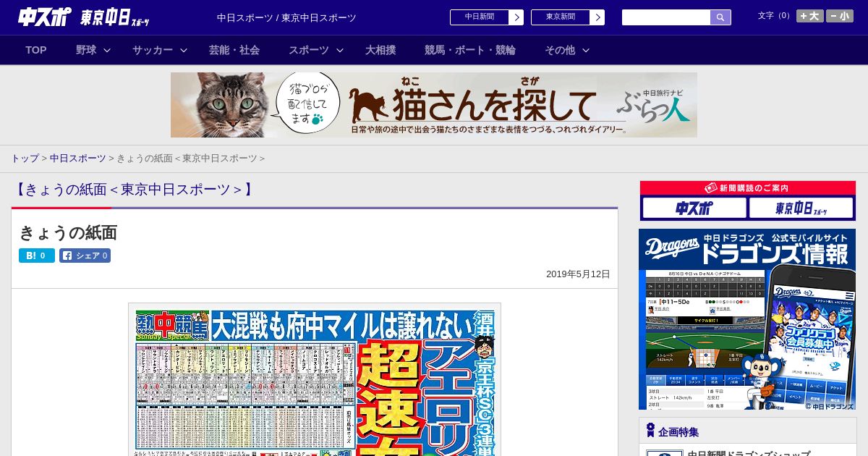This screenshot has height=456, width=868.
Task: Expand the スポーツ dropdown chevron
Action: tap(340, 50)
